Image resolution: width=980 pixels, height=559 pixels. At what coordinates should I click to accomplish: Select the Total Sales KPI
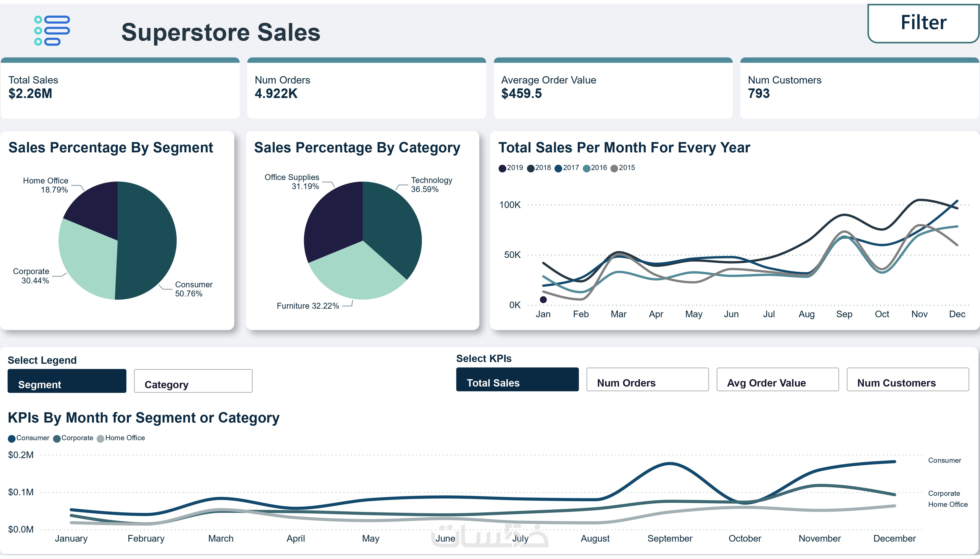(517, 379)
